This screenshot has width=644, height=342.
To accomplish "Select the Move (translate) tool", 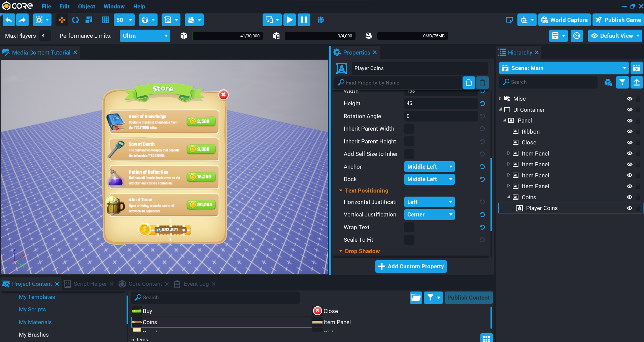I will point(62,20).
